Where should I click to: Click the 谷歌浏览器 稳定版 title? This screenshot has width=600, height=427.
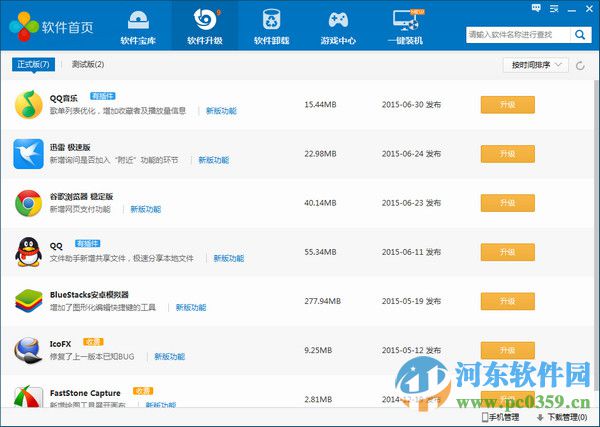(x=82, y=197)
